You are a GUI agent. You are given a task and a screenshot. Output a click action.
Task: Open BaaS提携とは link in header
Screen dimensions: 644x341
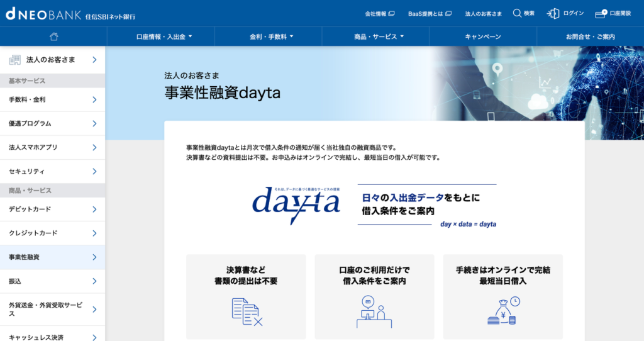[425, 14]
